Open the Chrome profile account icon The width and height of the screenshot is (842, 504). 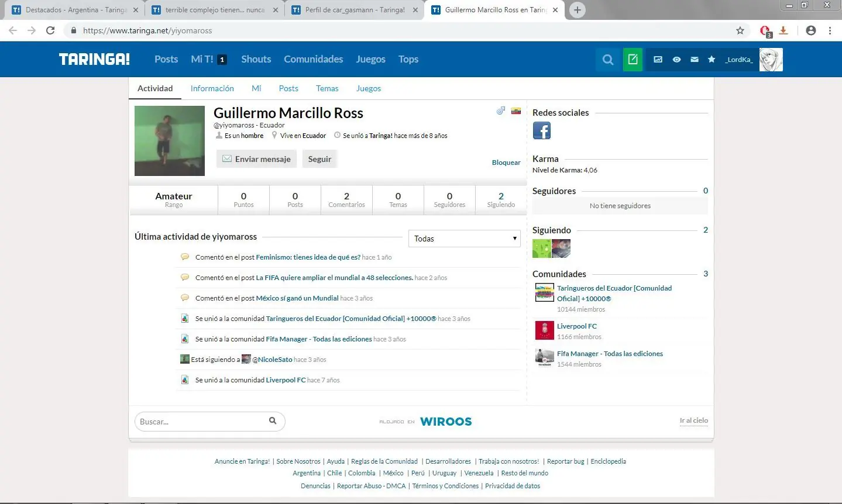(810, 30)
